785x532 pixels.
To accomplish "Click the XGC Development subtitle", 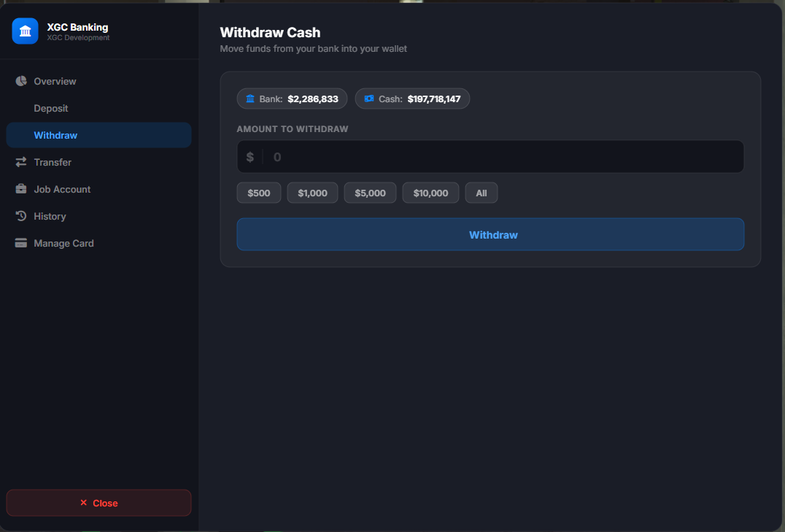I will (x=78, y=37).
